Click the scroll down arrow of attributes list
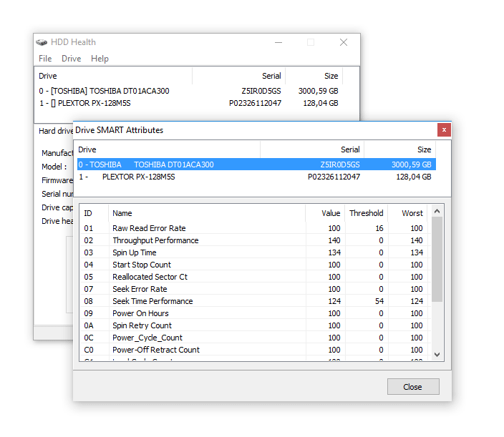The image size is (504, 437). point(437,355)
